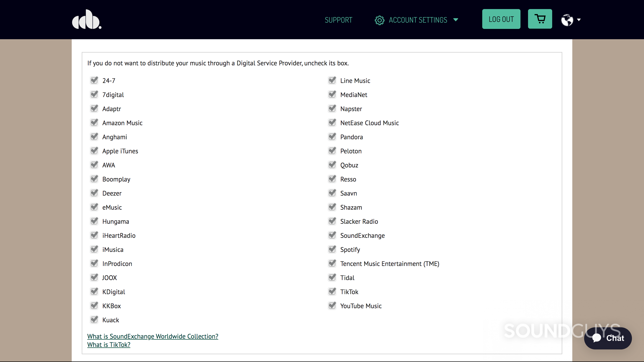Disable SoundExchange distribution

coord(332,235)
